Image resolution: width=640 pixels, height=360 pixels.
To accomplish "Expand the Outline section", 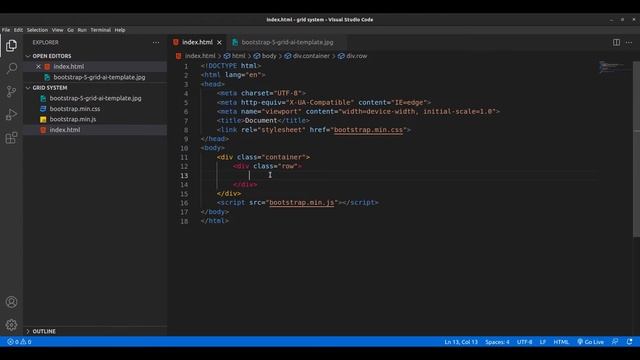I will click(x=44, y=331).
